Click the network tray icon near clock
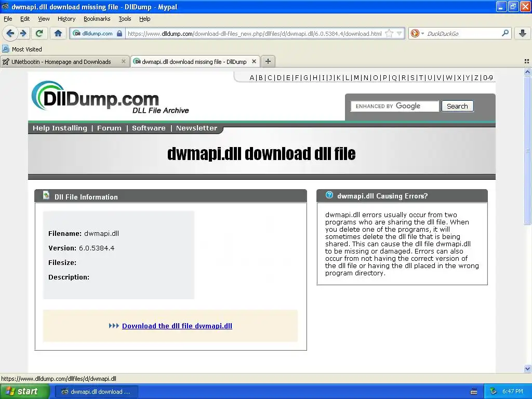 point(493,392)
